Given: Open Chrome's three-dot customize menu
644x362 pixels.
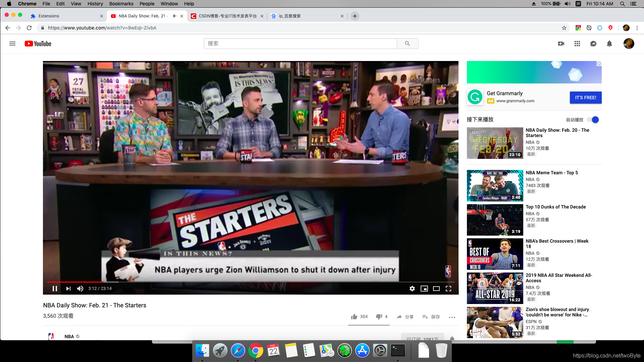Looking at the screenshot, I should point(637,28).
